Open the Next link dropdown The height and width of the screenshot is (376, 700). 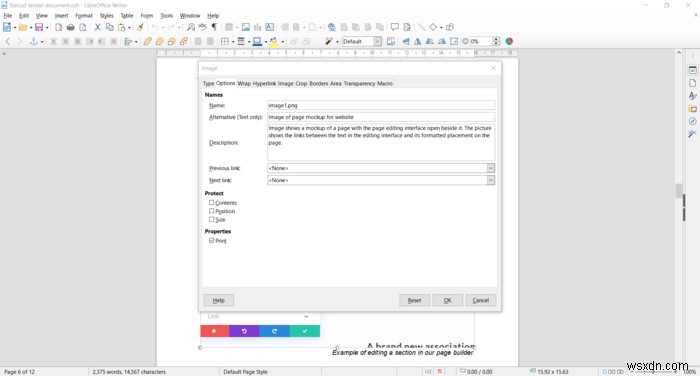(491, 180)
